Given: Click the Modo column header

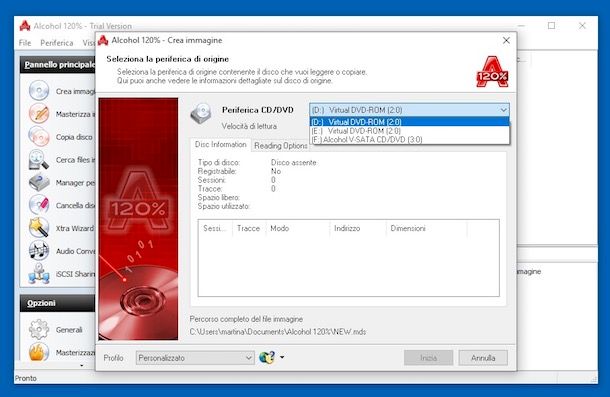Looking at the screenshot, I should (298, 228).
